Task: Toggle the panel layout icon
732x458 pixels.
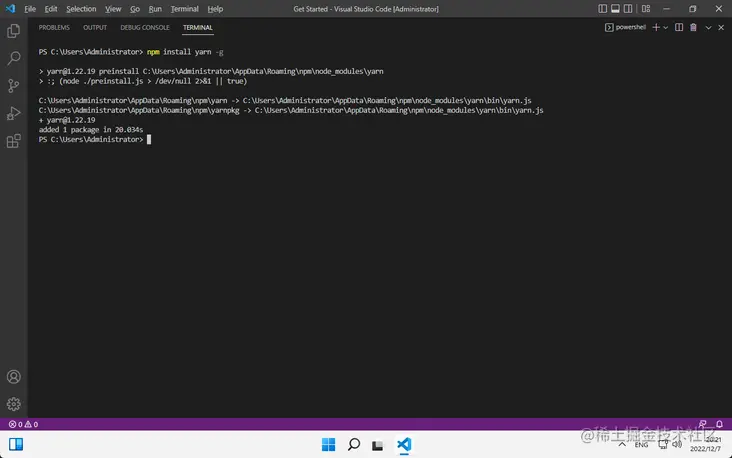Action: [615, 8]
